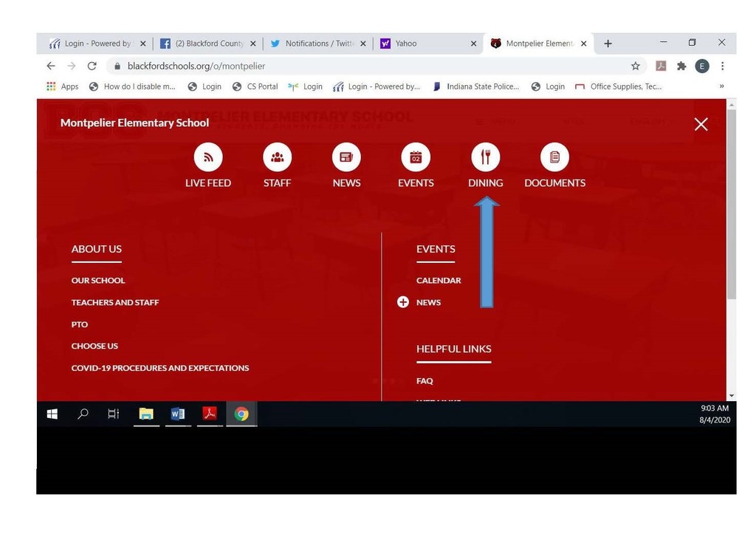Open the Our School link

pyautogui.click(x=98, y=281)
